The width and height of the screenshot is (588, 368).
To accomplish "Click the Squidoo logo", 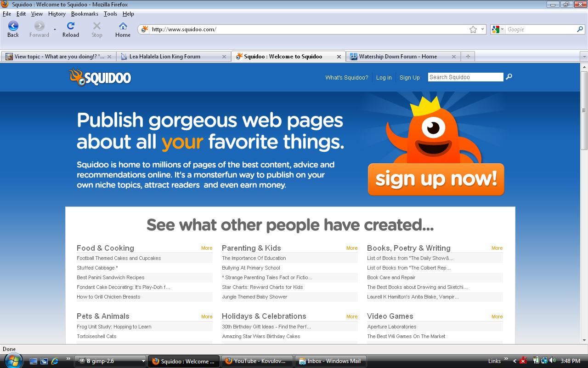I will tap(100, 77).
